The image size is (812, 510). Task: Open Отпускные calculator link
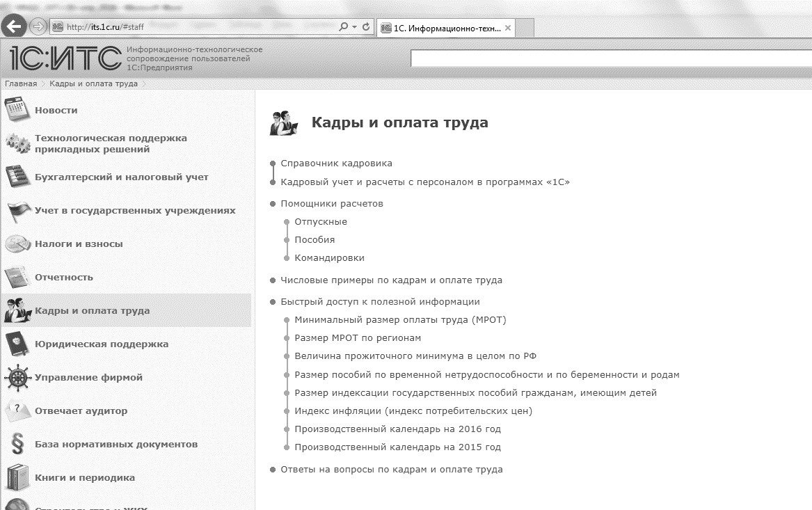tap(321, 222)
